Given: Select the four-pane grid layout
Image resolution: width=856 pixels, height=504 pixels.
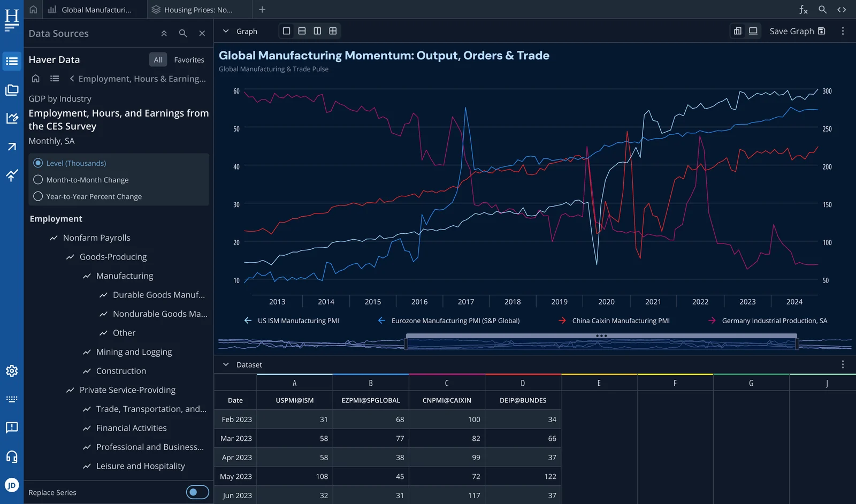Looking at the screenshot, I should point(333,31).
